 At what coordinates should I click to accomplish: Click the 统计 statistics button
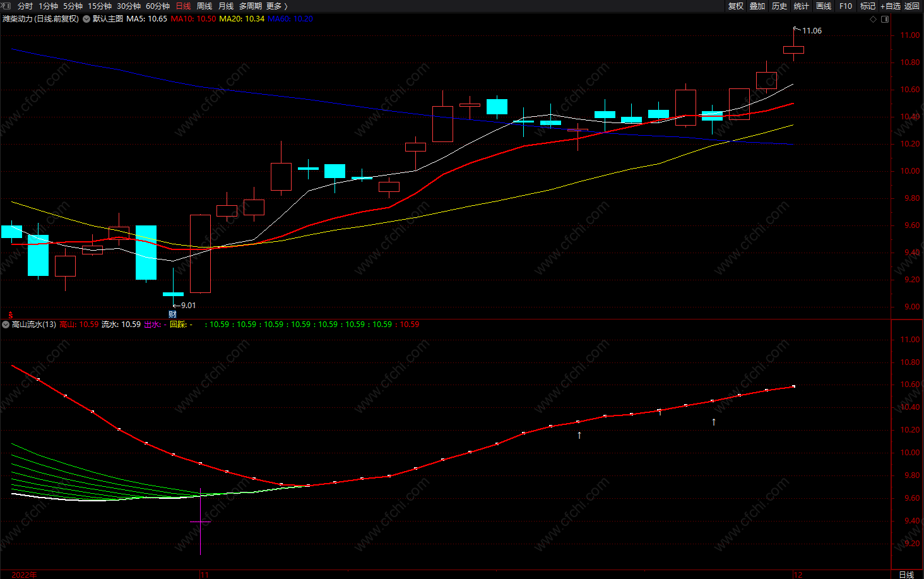[802, 6]
